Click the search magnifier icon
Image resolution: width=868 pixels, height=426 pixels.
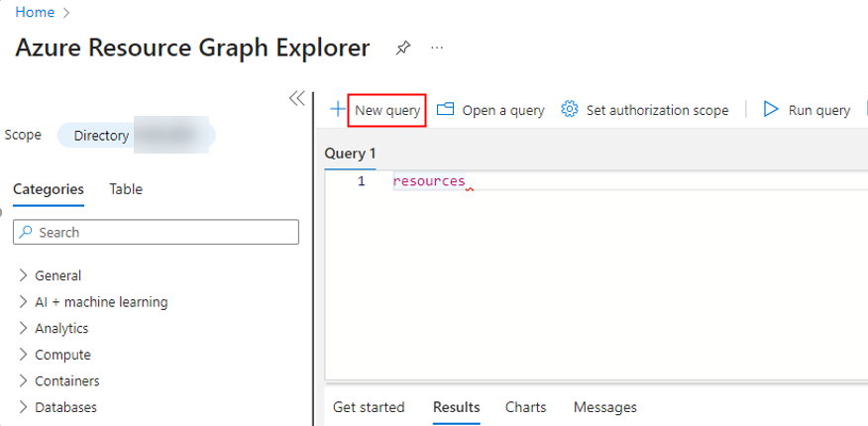27,232
